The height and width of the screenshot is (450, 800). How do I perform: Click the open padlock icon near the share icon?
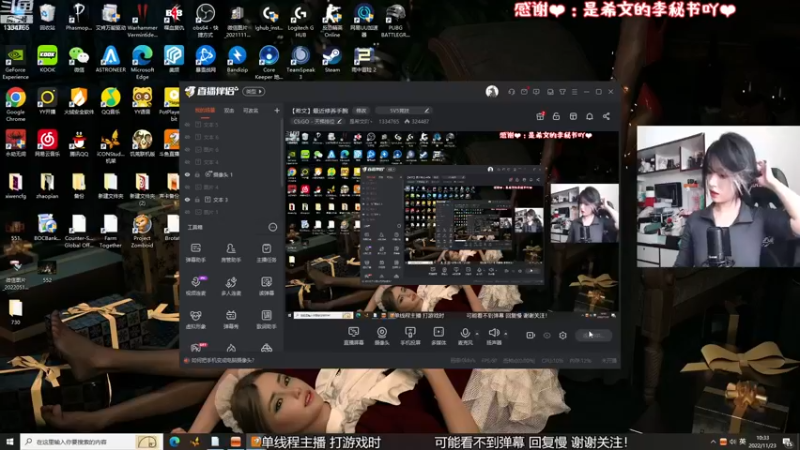tap(556, 116)
